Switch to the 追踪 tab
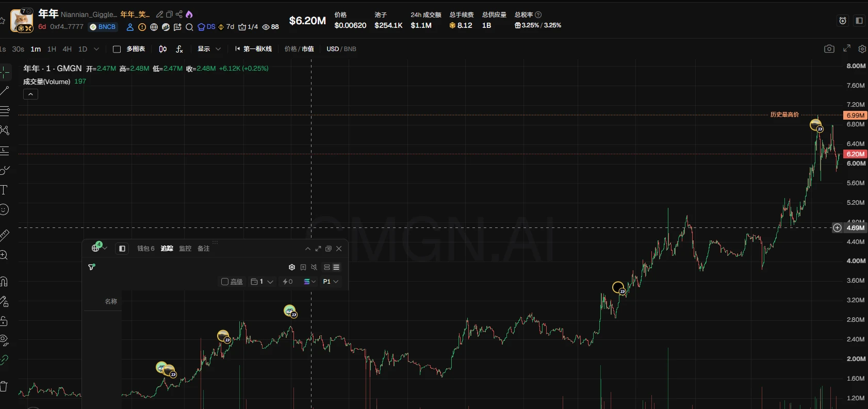Screen dimensions: 868x409 tap(167, 249)
